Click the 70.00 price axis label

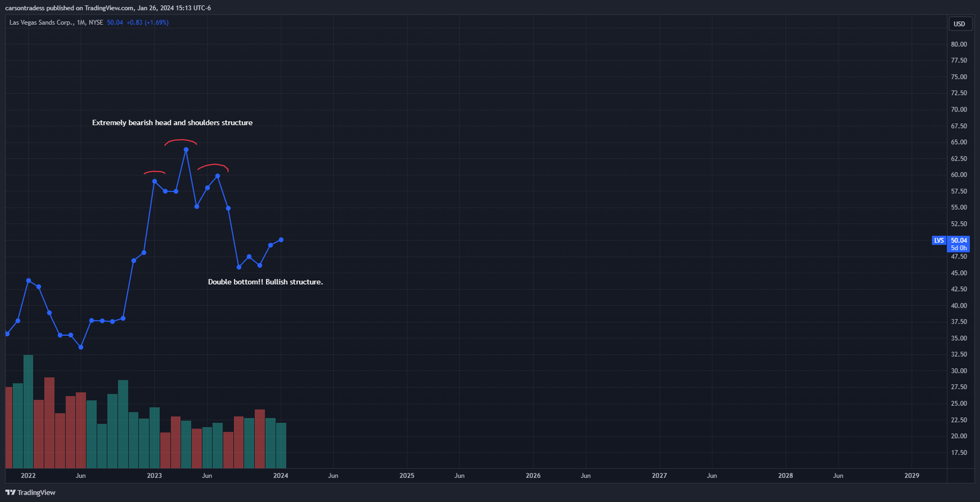point(959,110)
